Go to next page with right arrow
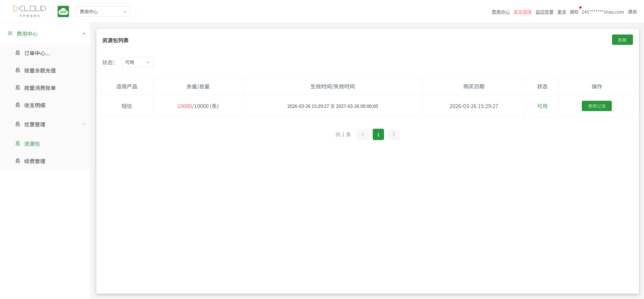Screen dimensions: 644x299 coord(394,135)
